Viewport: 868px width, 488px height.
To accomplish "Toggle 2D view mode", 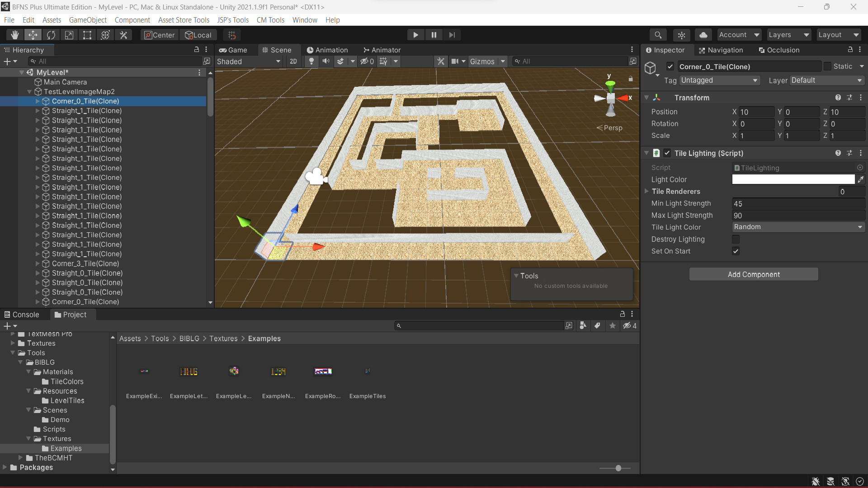I will [293, 61].
